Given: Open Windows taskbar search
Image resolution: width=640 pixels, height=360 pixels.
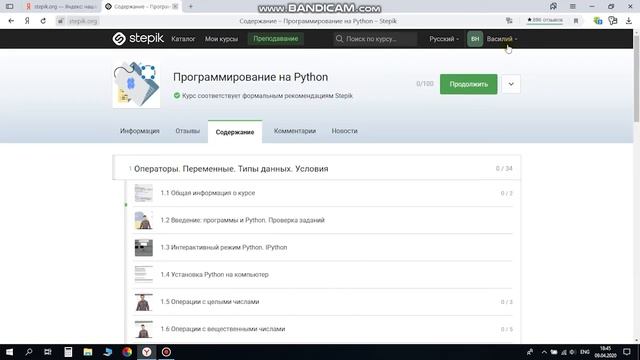Looking at the screenshot, I should pos(29,352).
